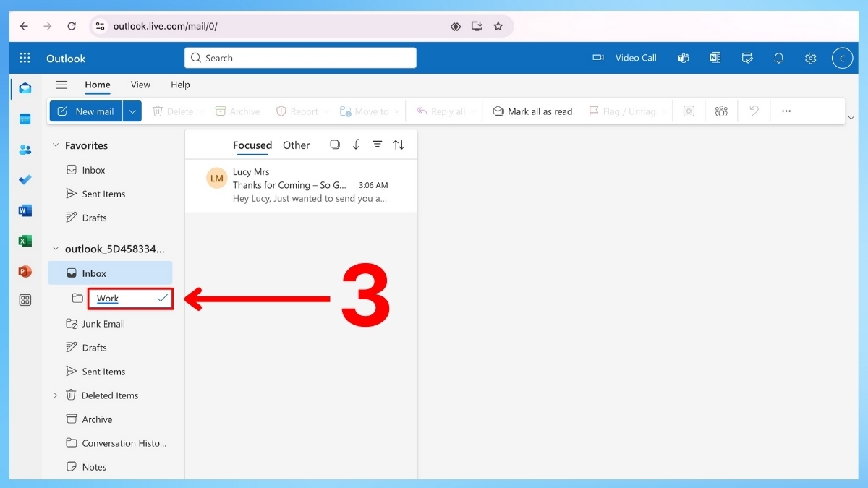Click the Archive toolbar button
This screenshot has width=868, height=488.
pos(237,111)
